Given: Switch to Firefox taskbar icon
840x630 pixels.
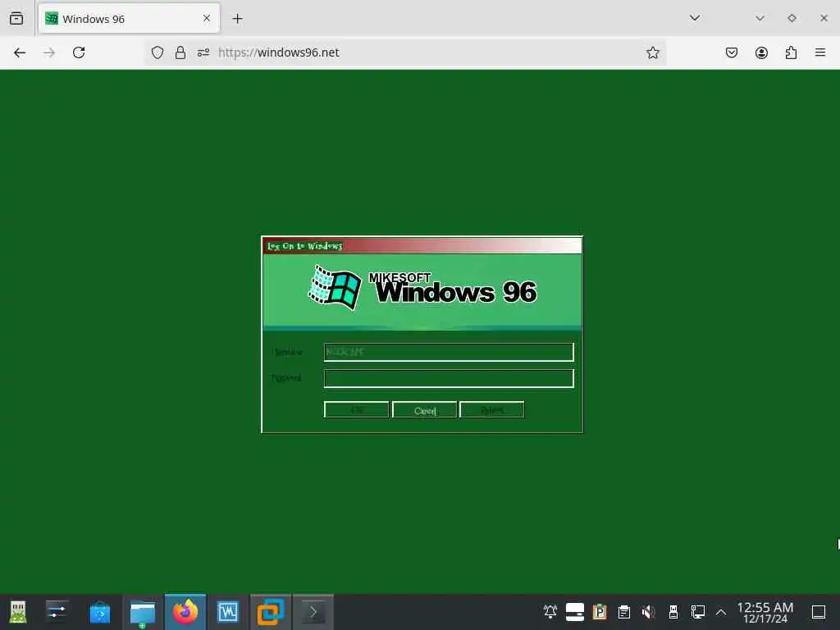Looking at the screenshot, I should click(x=185, y=612).
